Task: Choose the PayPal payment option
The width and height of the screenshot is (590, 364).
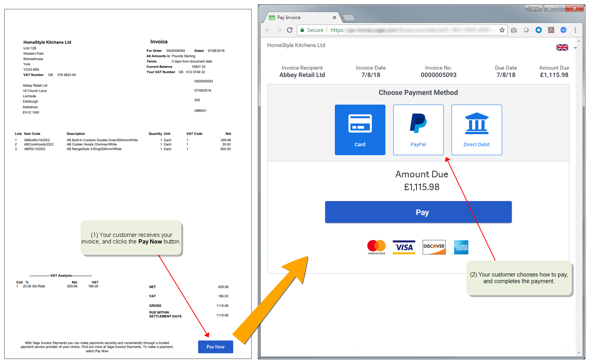Action: tap(418, 129)
